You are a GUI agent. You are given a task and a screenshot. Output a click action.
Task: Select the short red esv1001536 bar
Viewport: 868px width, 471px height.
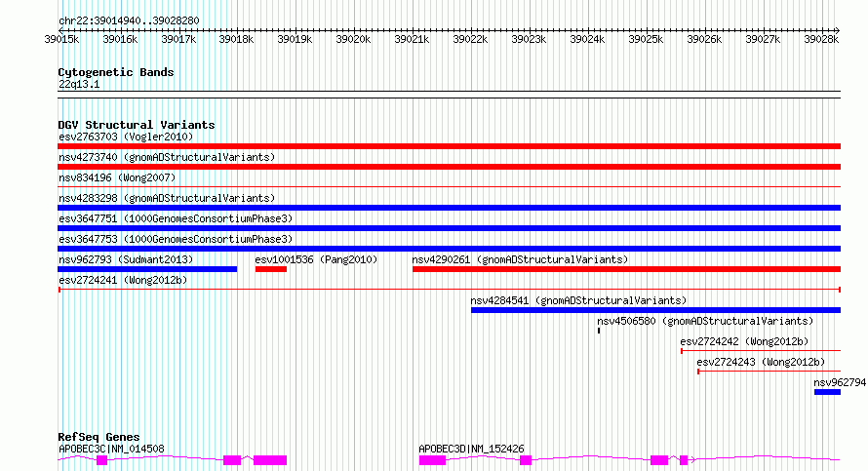point(271,269)
